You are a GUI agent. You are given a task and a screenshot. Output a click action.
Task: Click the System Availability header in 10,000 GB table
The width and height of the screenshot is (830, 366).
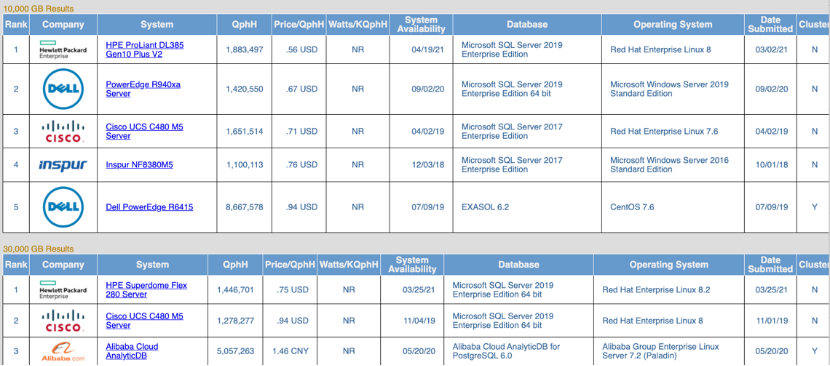421,24
